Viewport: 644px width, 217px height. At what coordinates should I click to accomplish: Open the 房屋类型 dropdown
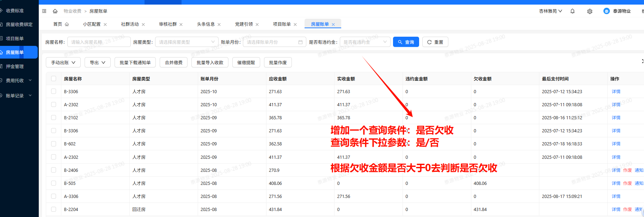186,42
